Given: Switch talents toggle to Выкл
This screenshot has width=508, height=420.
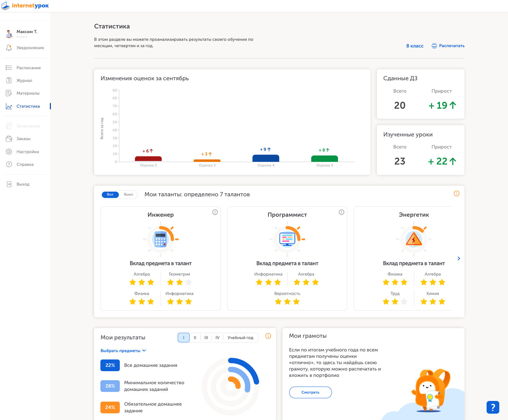Looking at the screenshot, I should [x=129, y=195].
